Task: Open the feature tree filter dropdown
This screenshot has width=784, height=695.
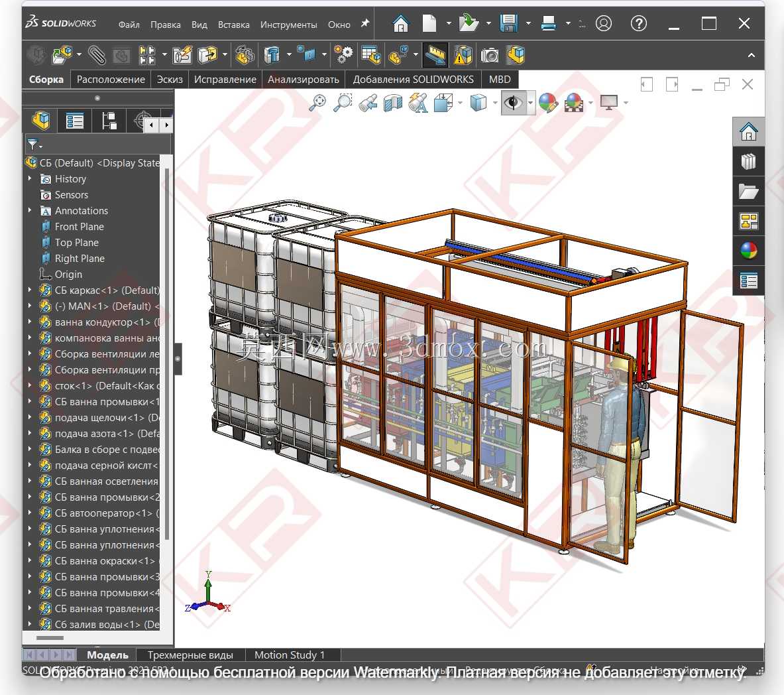Action: click(x=34, y=145)
